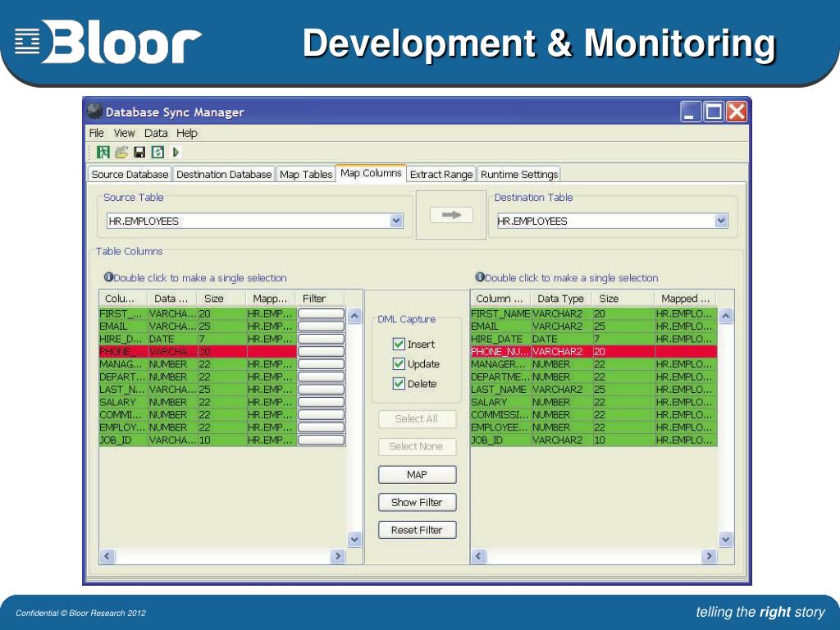
Task: Open the View menu
Action: [125, 133]
